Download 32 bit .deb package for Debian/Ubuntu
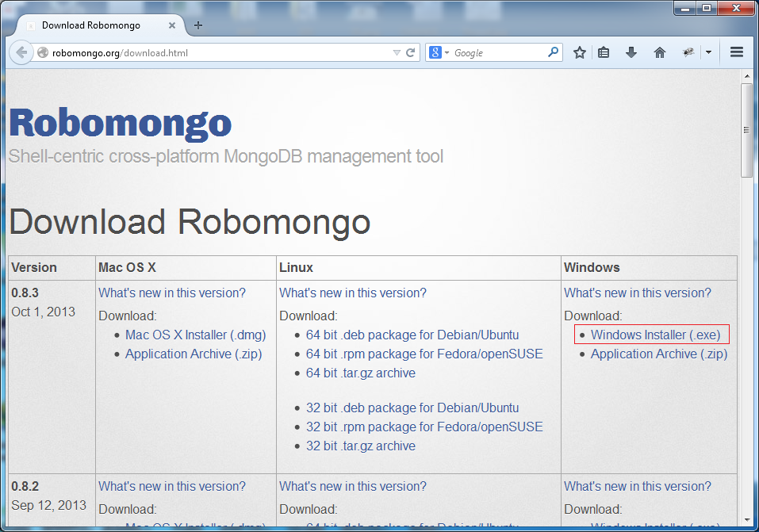The image size is (759, 532). pyautogui.click(x=412, y=408)
